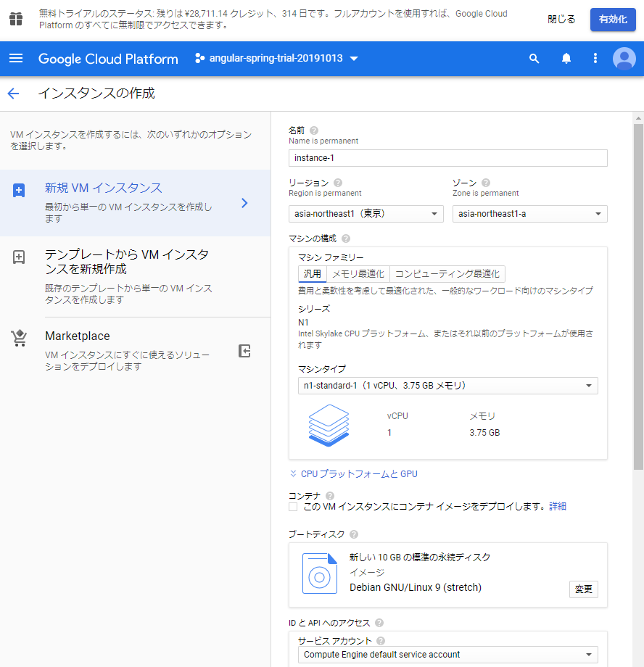Click the インスタンスの作成 page title

point(96,93)
